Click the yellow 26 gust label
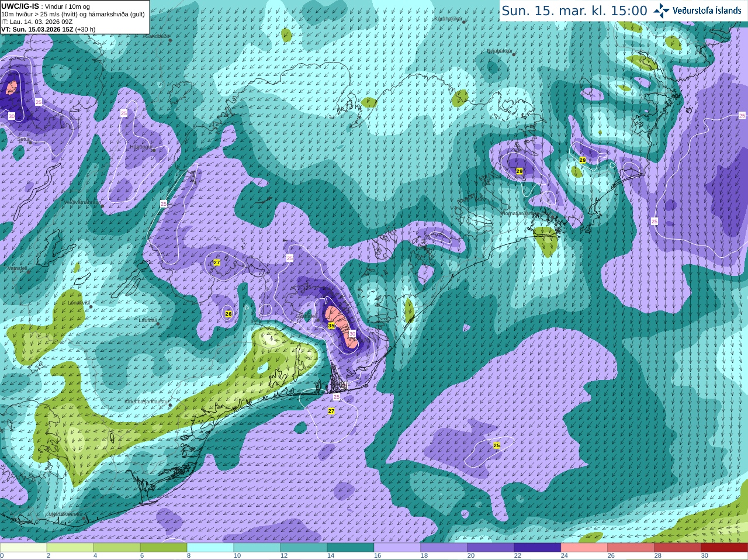748x560 pixels. tap(228, 314)
